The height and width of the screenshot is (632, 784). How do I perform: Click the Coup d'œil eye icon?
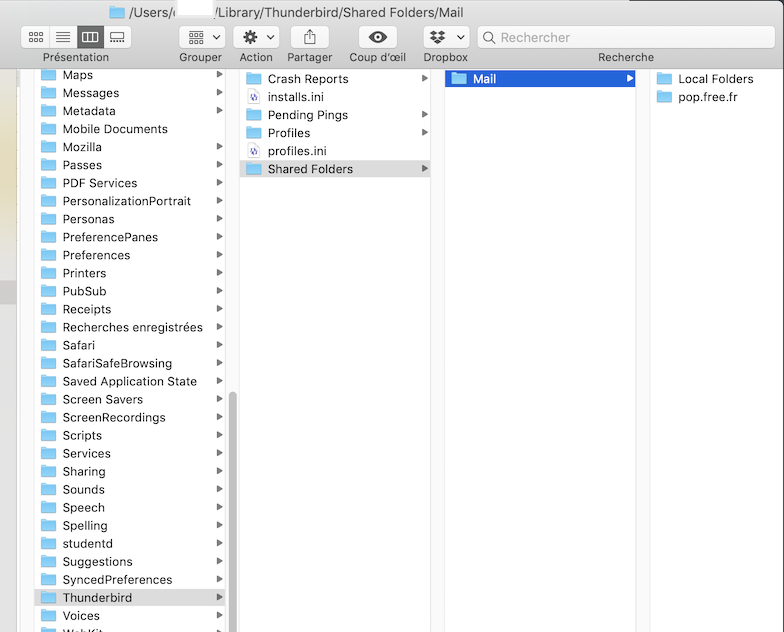[x=378, y=37]
